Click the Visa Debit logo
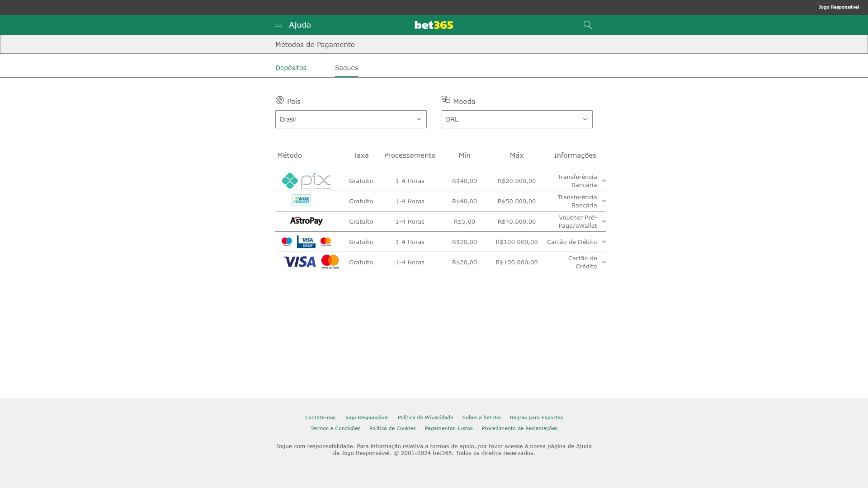The image size is (868, 488). [306, 242]
